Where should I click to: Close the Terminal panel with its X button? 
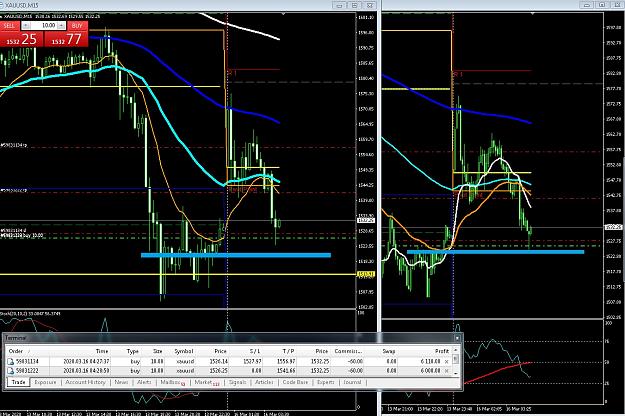[457, 338]
